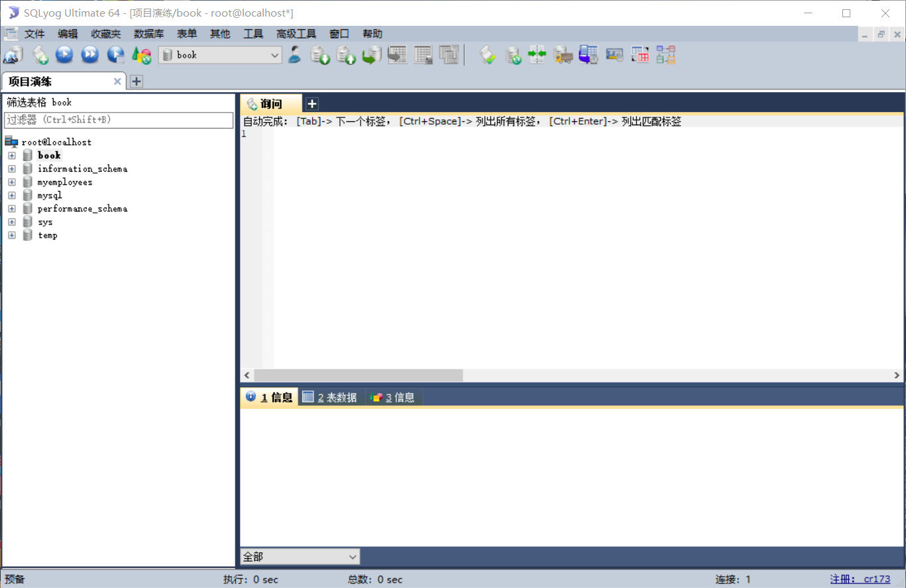Image resolution: width=906 pixels, height=588 pixels.
Task: Expand the temp database node
Action: pos(12,235)
